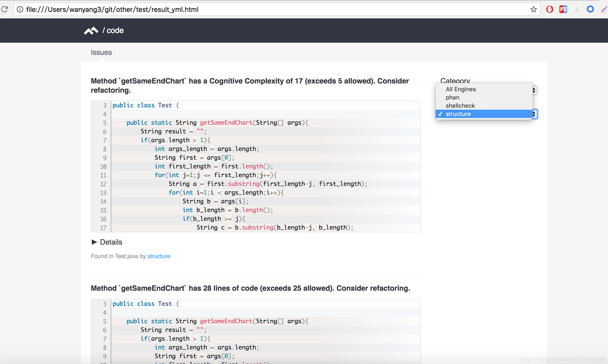Select 'String result = "";' in the first code block
Image resolution: width=608 pixels, height=364 pixels.
173,132
